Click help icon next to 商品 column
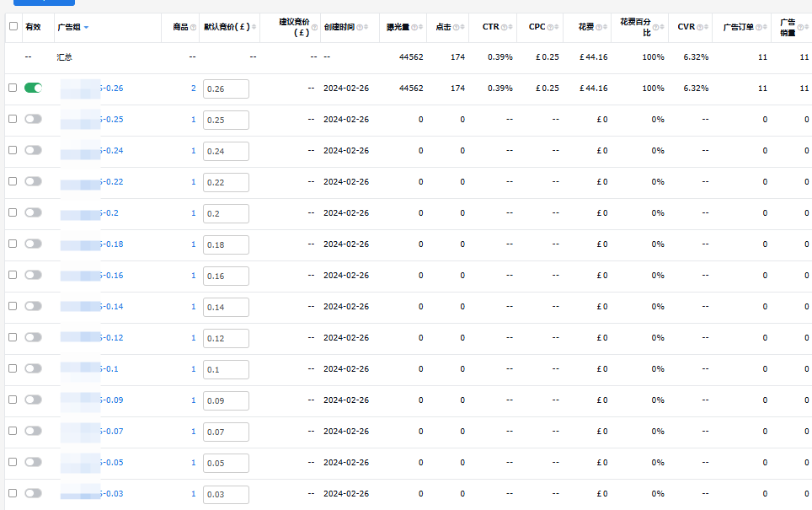Screen dimensions: 812x510 [x=194, y=27]
